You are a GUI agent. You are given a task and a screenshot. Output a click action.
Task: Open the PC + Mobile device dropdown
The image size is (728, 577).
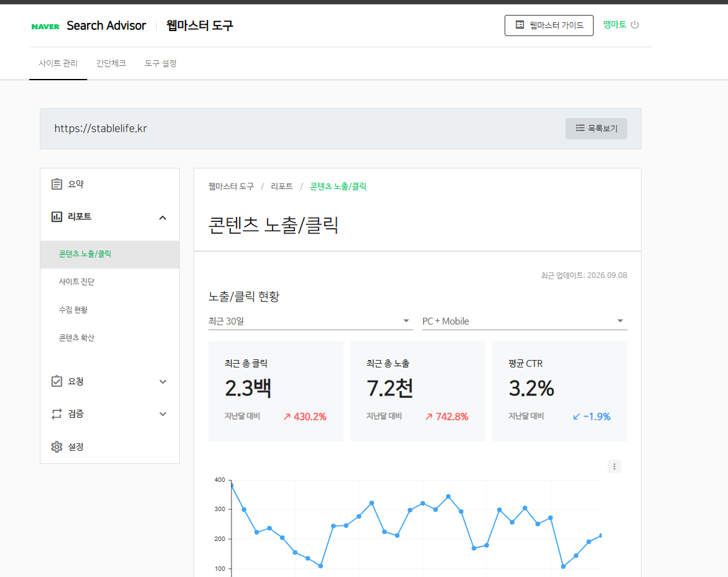[x=525, y=321]
